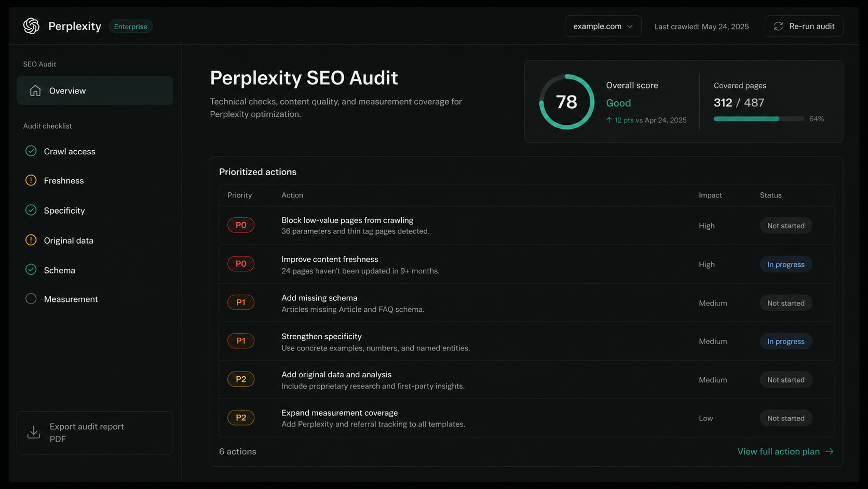Click Not started status for Add original data

tap(786, 379)
